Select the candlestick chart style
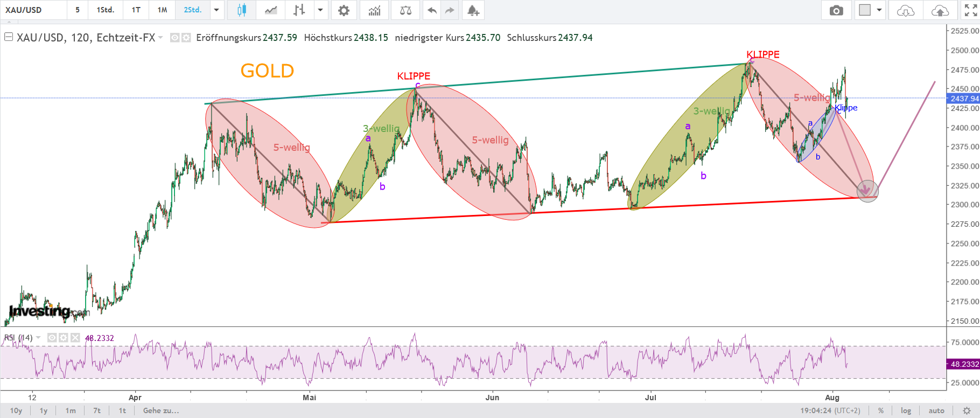Image resolution: width=980 pixels, height=418 pixels. (x=242, y=10)
